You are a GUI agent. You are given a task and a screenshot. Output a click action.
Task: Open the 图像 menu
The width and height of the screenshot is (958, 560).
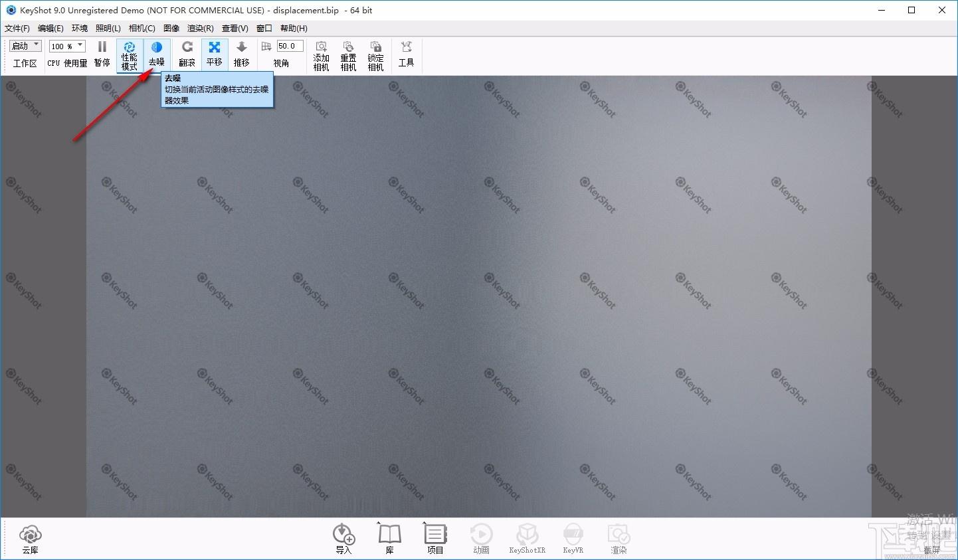point(171,28)
